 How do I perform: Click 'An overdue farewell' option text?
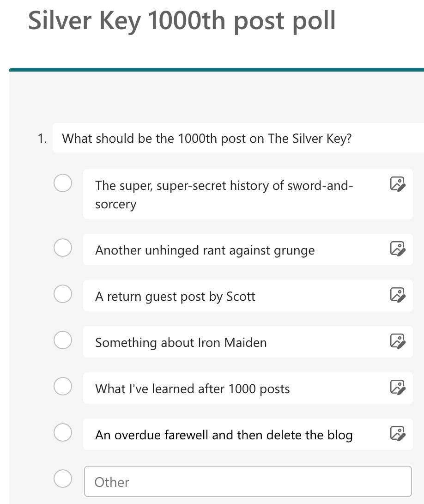224,435
